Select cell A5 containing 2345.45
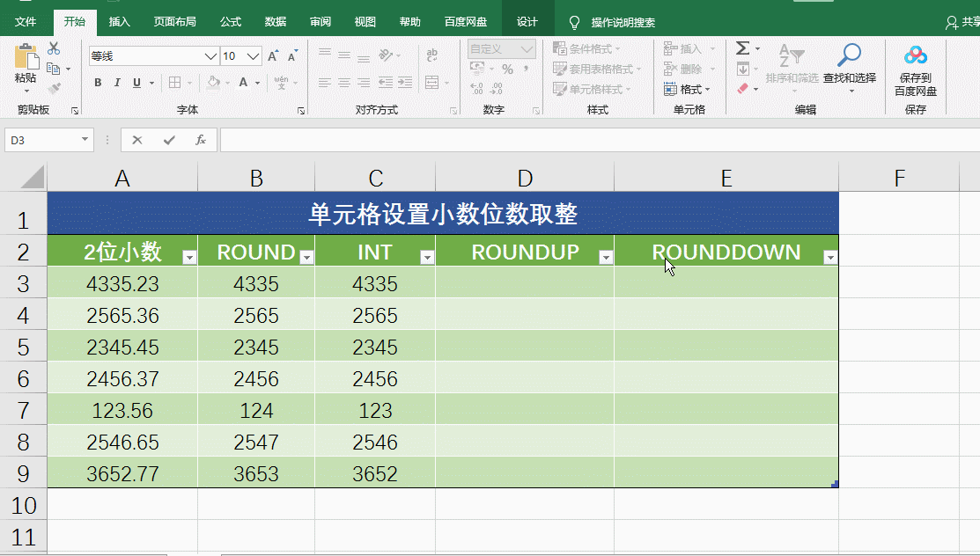This screenshot has width=980, height=556. pyautogui.click(x=122, y=346)
